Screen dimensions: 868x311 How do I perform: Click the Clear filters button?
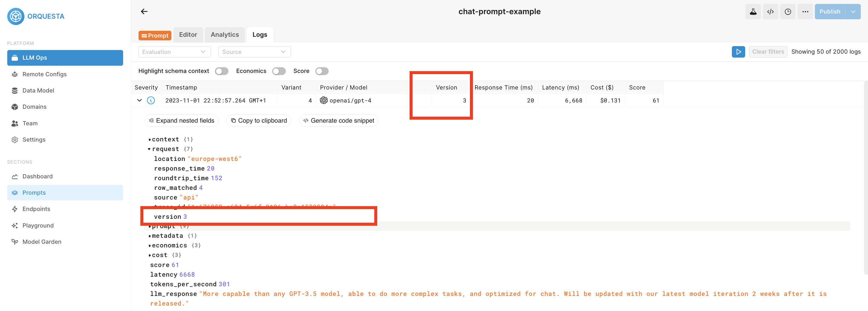click(768, 52)
